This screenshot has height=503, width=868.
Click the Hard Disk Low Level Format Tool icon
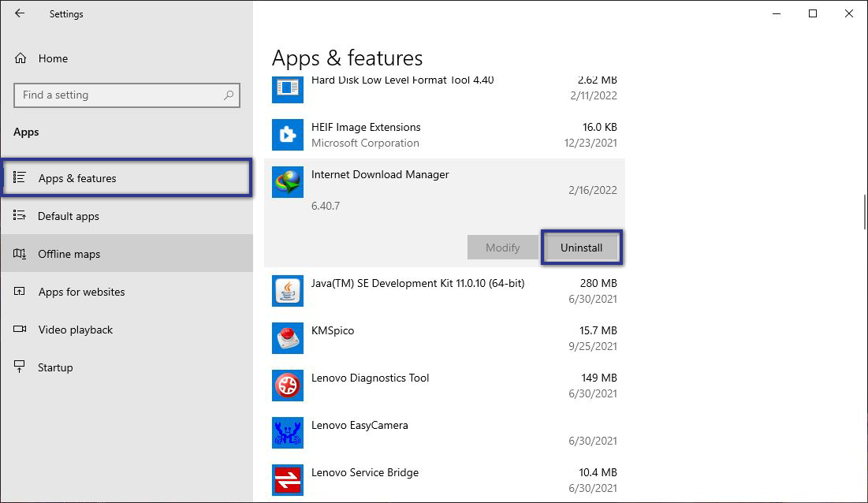[x=287, y=88]
